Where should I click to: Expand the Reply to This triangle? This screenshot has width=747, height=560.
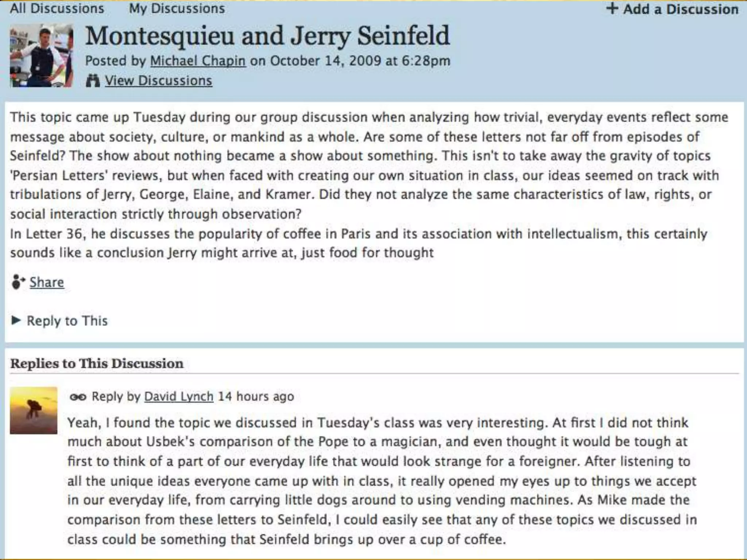click(x=16, y=320)
